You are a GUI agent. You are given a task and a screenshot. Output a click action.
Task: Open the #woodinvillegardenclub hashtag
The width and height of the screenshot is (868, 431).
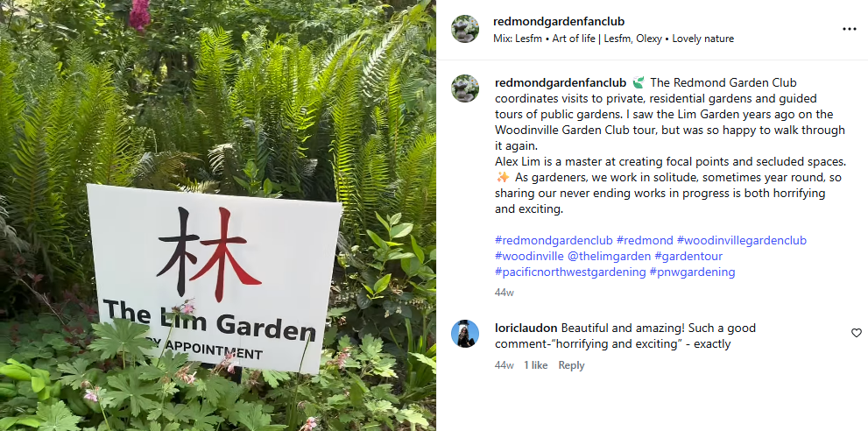point(742,240)
